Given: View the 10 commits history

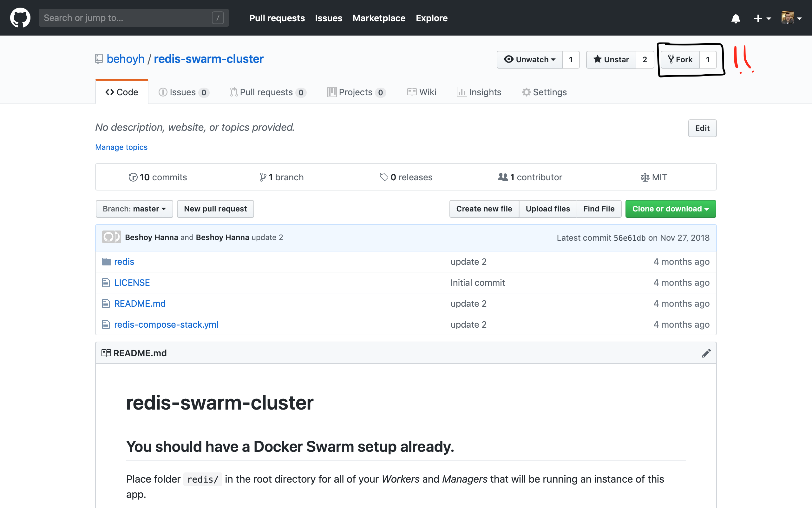Looking at the screenshot, I should [158, 177].
